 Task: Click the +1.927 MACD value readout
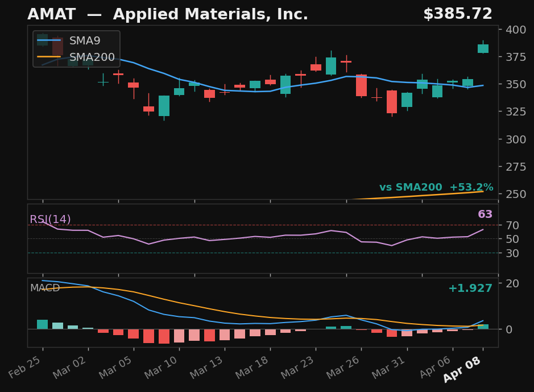[470, 289]
